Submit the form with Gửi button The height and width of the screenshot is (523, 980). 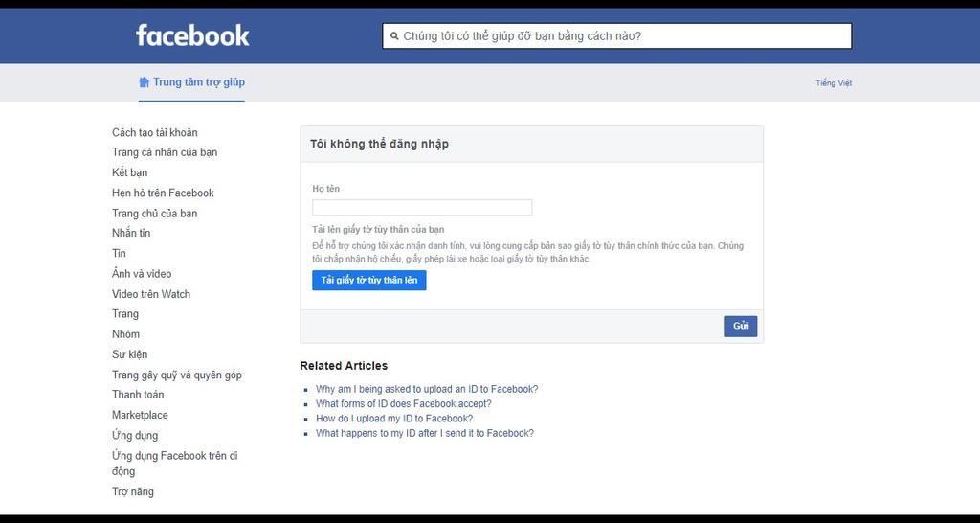(x=741, y=327)
